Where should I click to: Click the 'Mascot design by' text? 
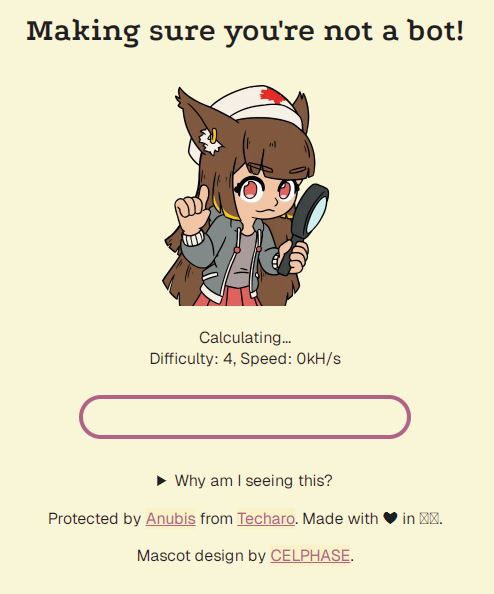tap(201, 556)
